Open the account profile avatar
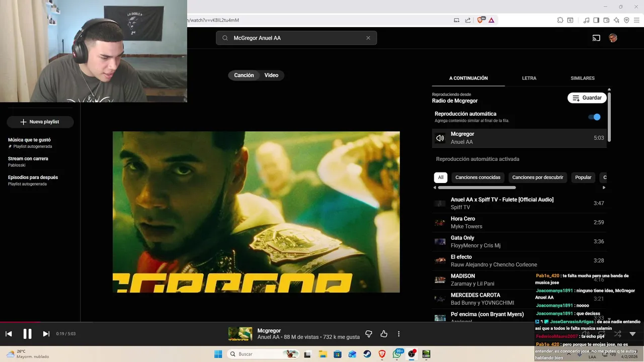This screenshot has height=362, width=644. tap(613, 38)
